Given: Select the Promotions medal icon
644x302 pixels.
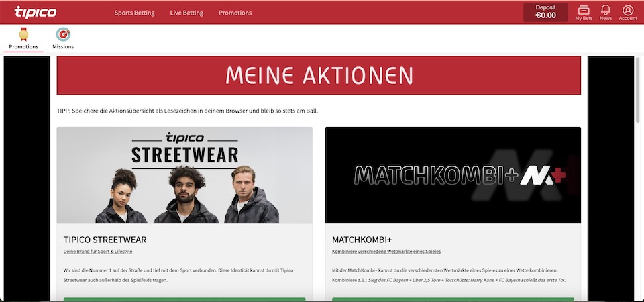Looking at the screenshot, I should (23, 34).
